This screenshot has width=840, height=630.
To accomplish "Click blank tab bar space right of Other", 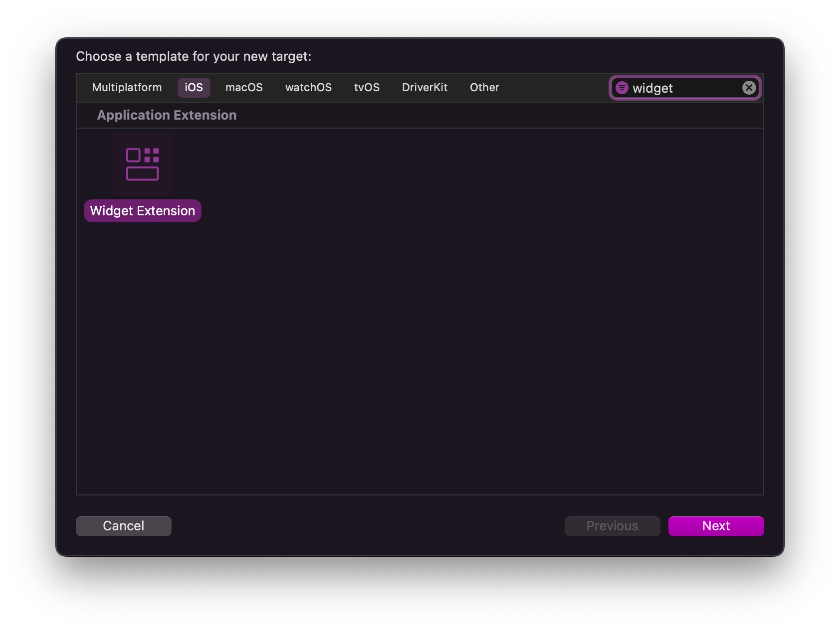I will tap(554, 88).
